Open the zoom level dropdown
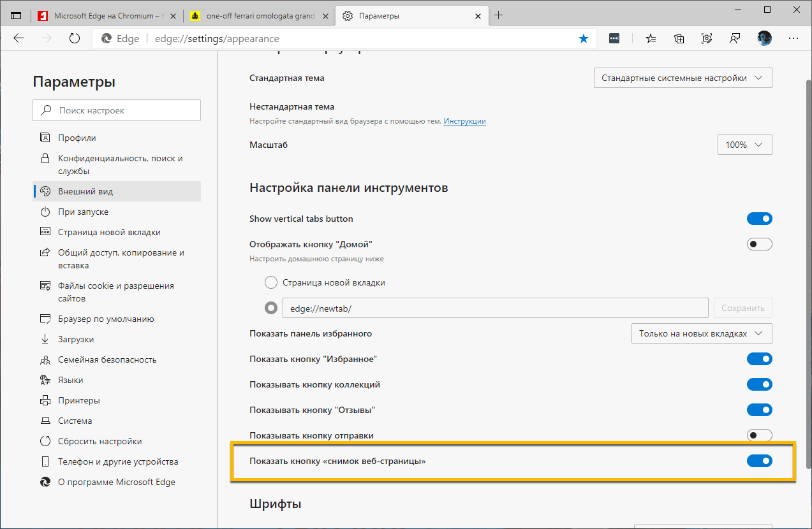812x529 pixels. click(x=744, y=144)
